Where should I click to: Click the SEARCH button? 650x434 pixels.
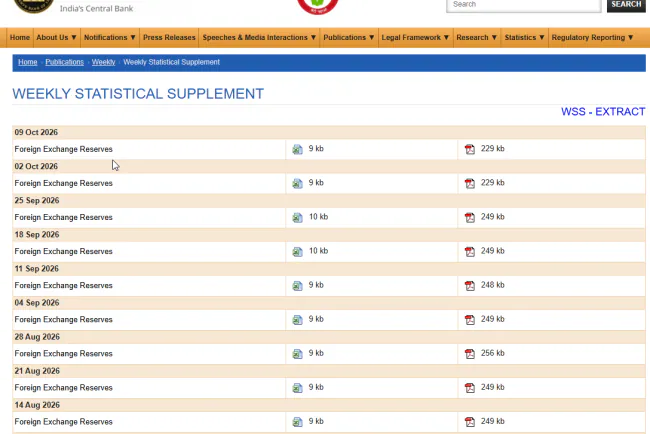[626, 5]
